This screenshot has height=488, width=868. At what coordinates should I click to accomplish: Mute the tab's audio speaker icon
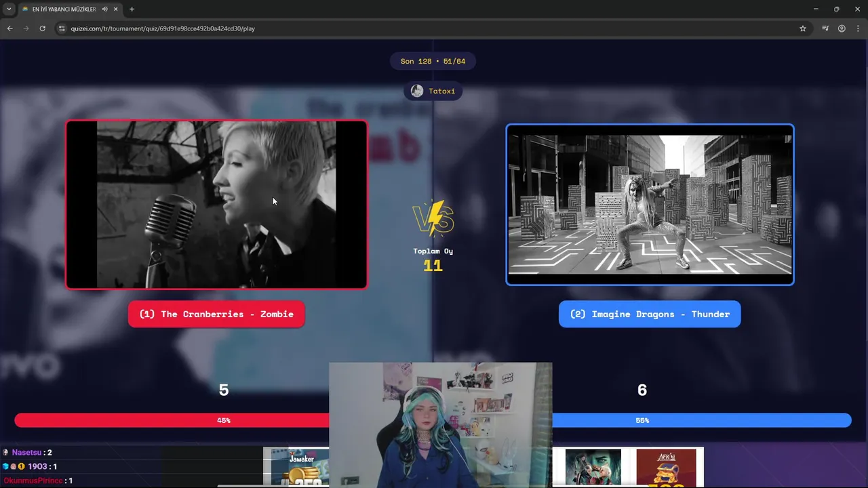[x=104, y=9]
